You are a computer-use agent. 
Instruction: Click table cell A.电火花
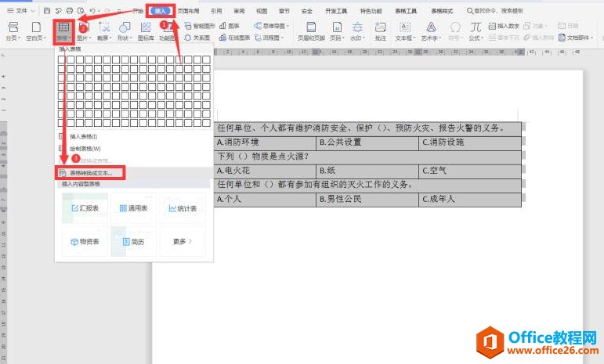[x=265, y=171]
